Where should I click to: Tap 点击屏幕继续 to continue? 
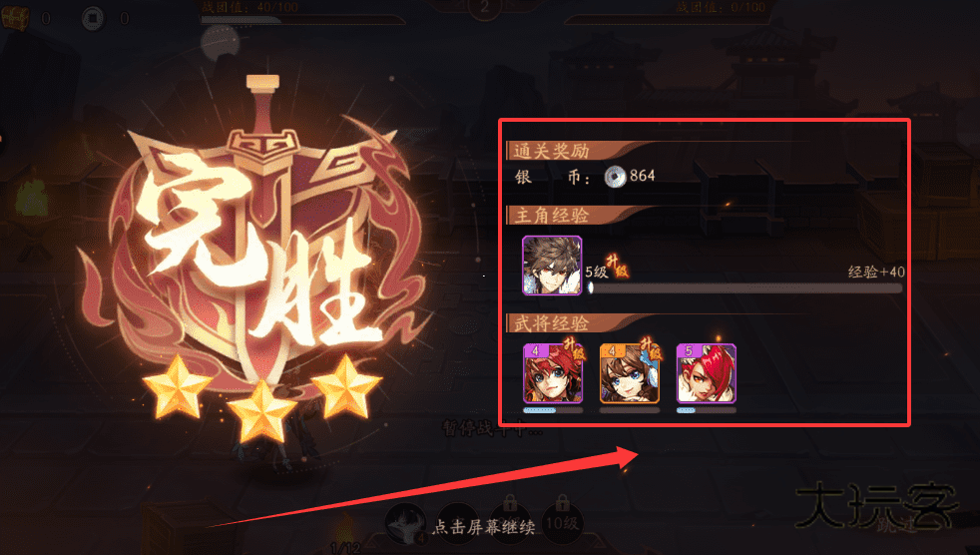(x=484, y=527)
